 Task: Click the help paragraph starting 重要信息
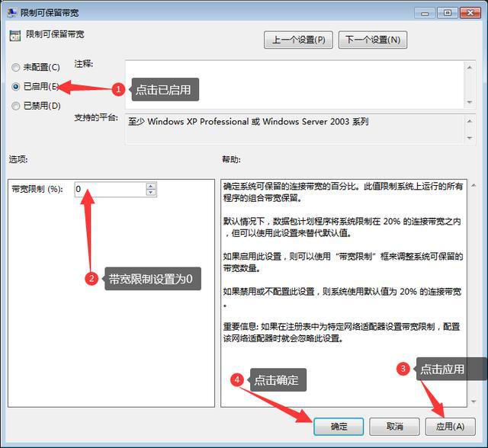[342, 332]
